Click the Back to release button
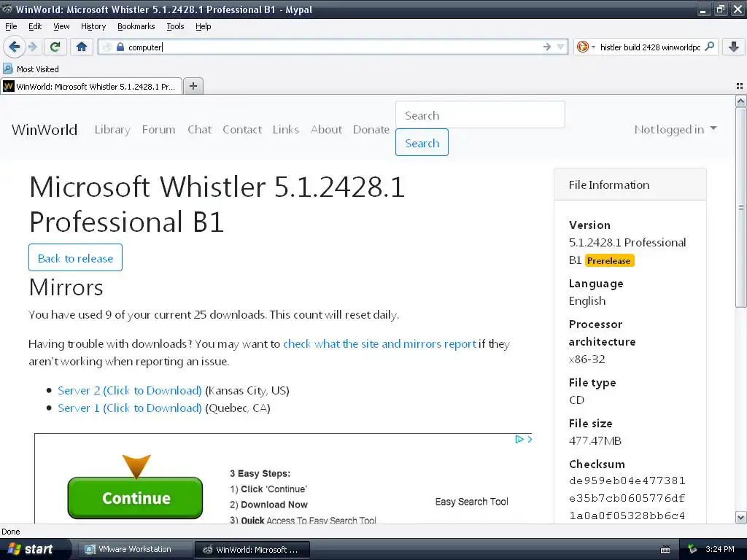Image resolution: width=747 pixels, height=560 pixels. (75, 257)
